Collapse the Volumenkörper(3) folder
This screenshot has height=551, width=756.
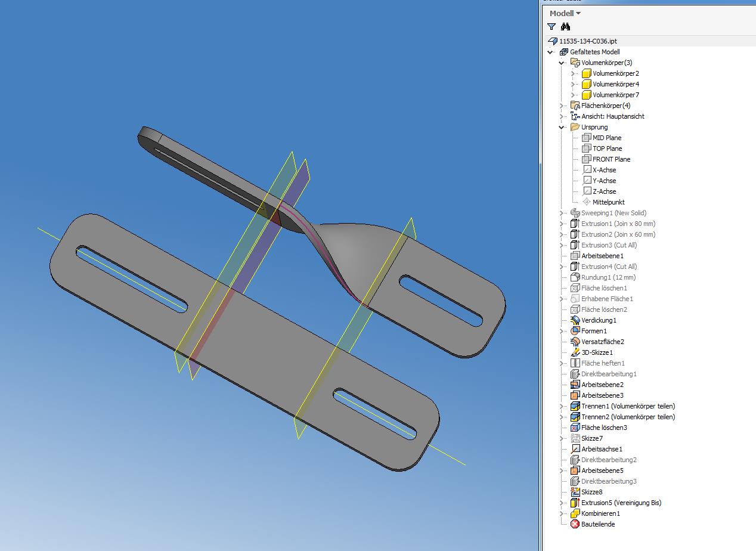coord(562,63)
